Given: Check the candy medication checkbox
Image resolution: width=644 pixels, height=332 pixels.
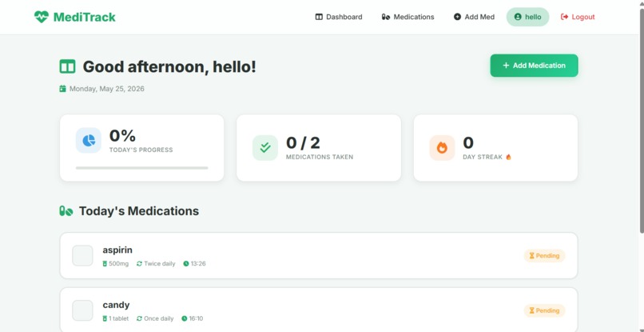Looking at the screenshot, I should tap(82, 310).
